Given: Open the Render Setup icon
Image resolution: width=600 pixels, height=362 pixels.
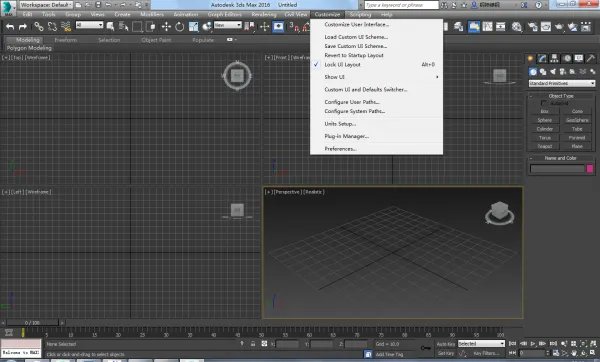Looking at the screenshot, I should [532, 26].
